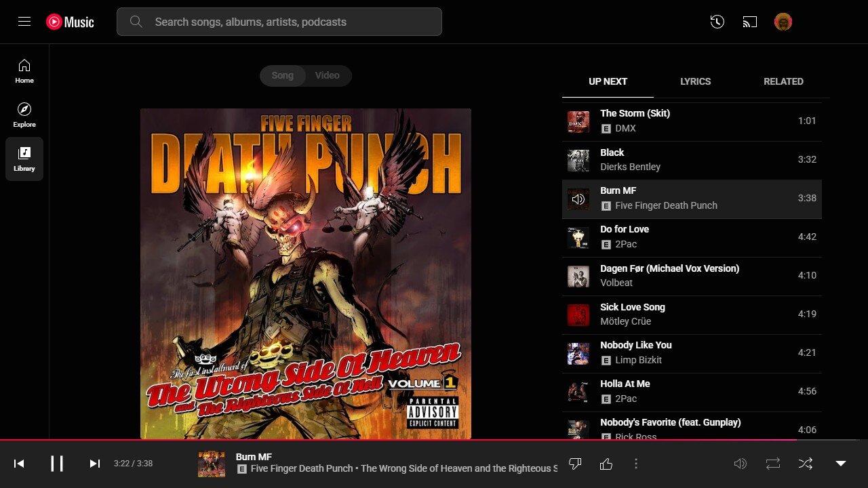The image size is (868, 488).
Task: Click the Black album thumbnail
Action: (578, 161)
